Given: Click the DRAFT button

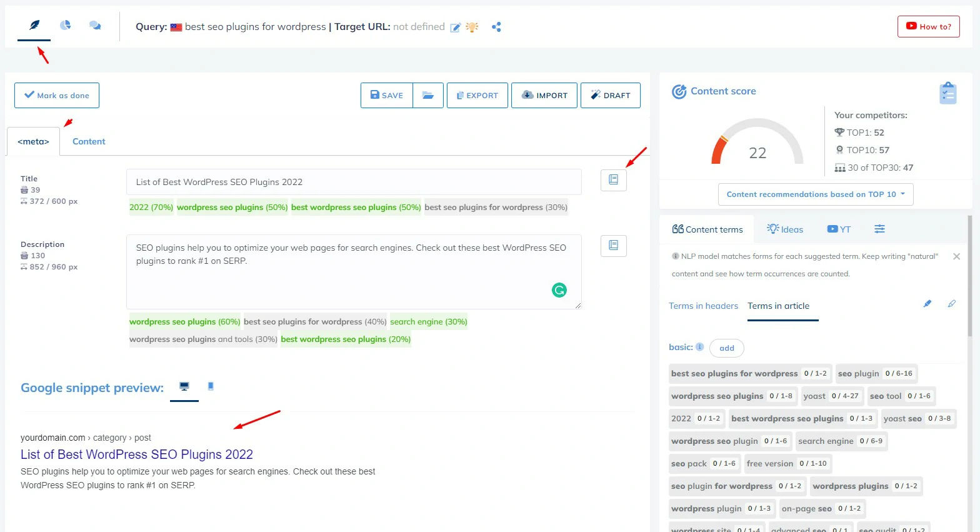Looking at the screenshot, I should tap(610, 95).
